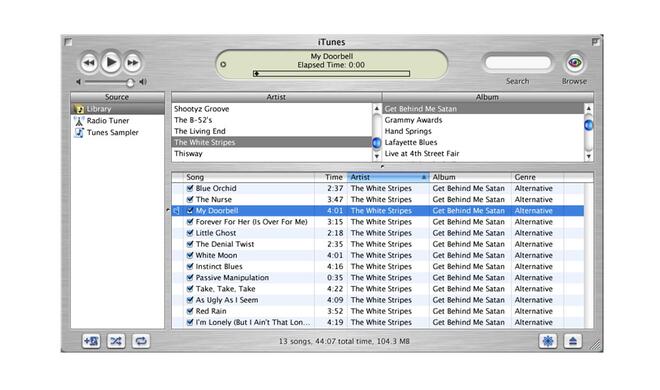Click the window resize grip corner

point(596,345)
